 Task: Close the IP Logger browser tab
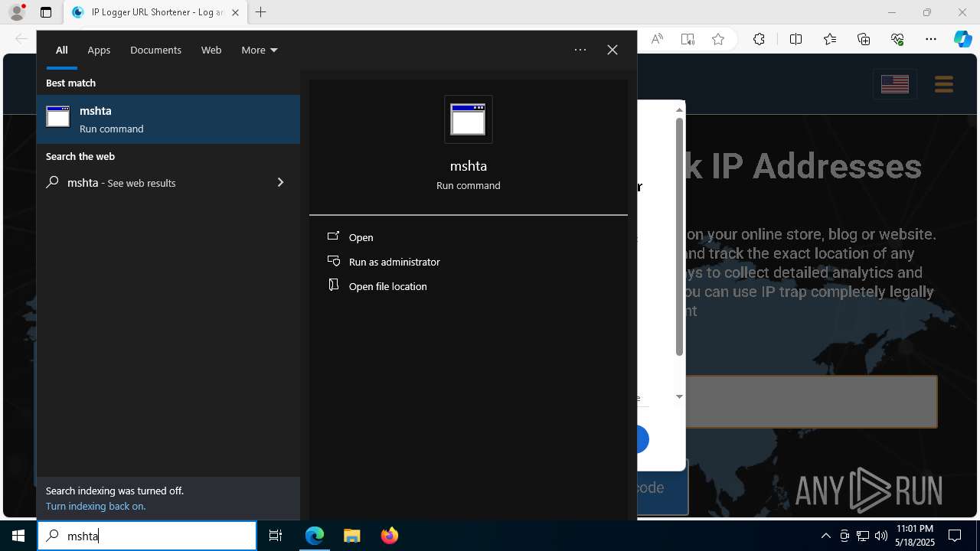(235, 12)
